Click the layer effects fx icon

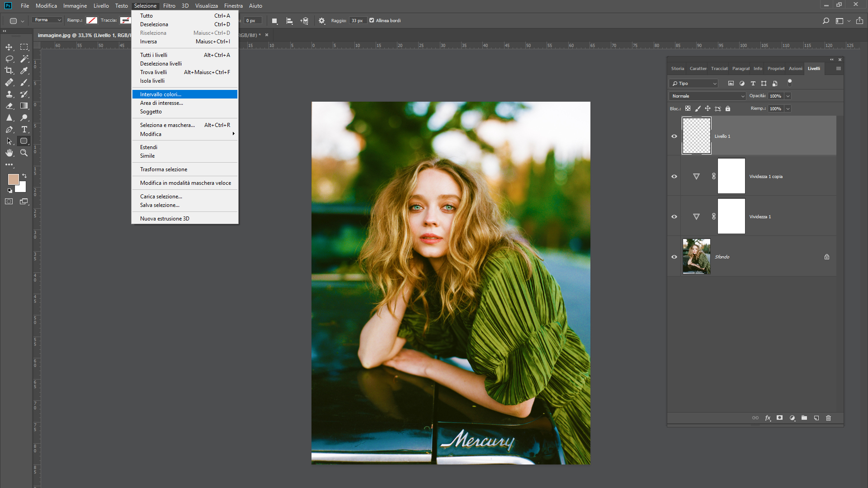tap(768, 418)
